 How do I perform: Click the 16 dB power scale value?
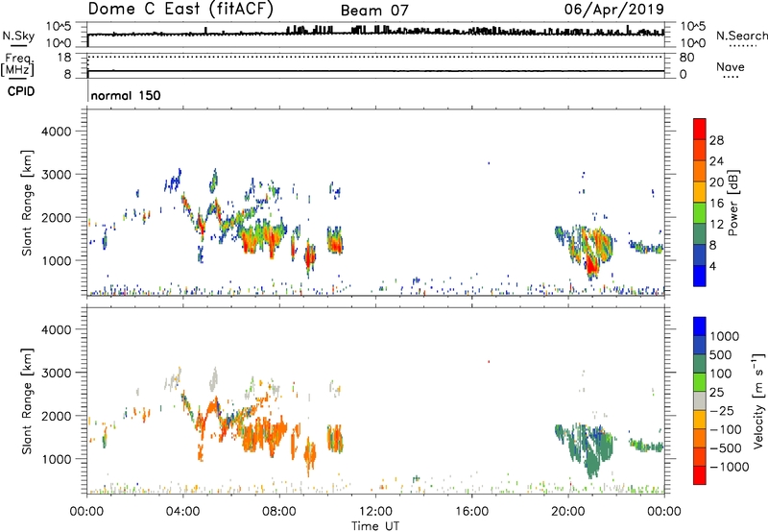[716, 204]
